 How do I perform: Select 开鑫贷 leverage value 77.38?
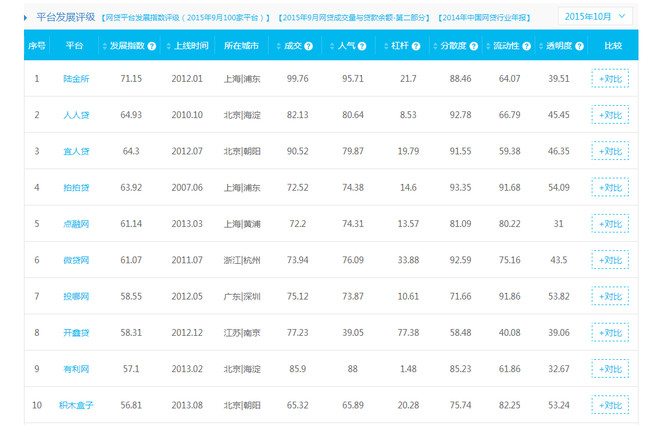(x=408, y=333)
